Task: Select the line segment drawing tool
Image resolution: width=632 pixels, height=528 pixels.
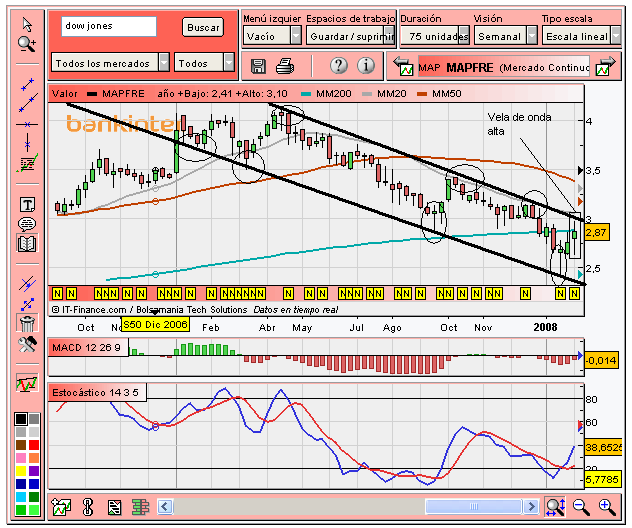Action: pyautogui.click(x=27, y=85)
